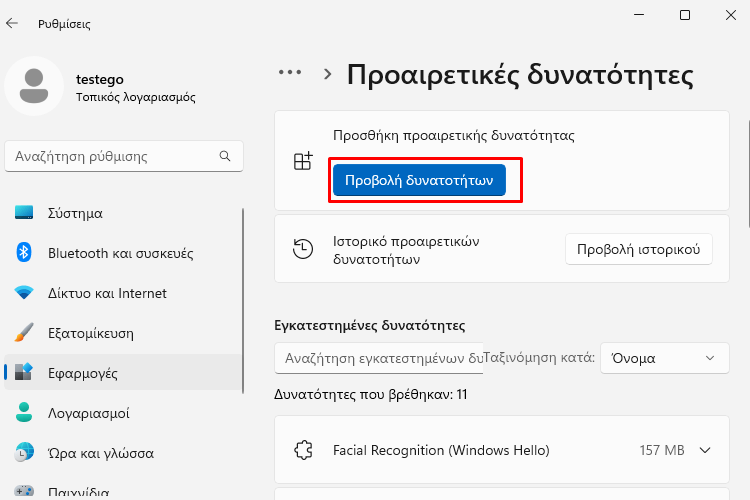Open Δίκτυο και Internet Wi-Fi icon

(x=24, y=292)
